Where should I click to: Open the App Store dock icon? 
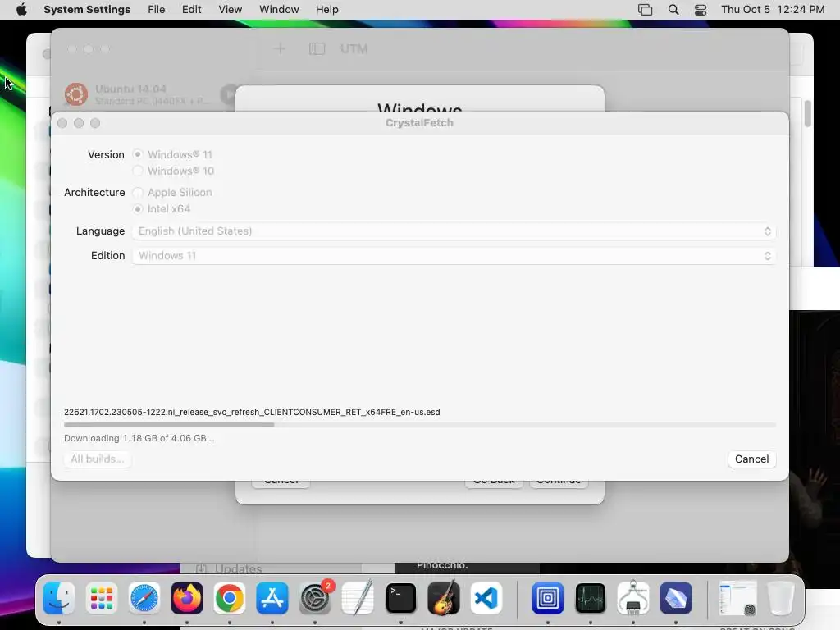(x=272, y=598)
